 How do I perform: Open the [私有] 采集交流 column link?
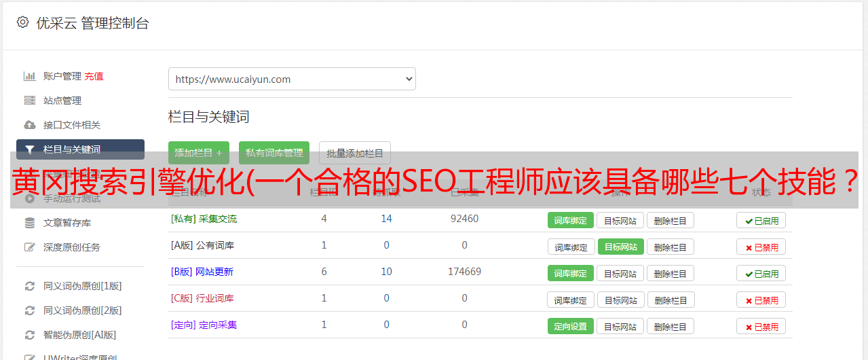204,219
